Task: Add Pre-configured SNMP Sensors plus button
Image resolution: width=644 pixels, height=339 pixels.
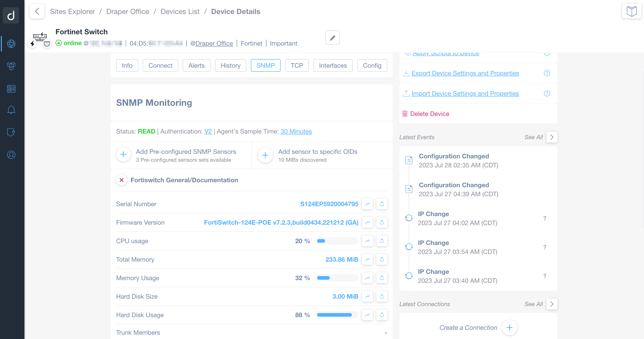Action: click(124, 155)
